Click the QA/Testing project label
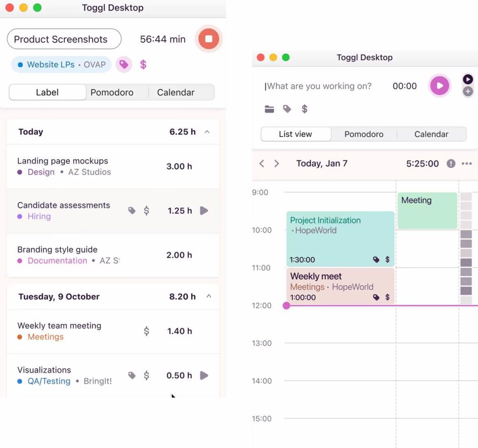Viewport: 478px width, 448px height. click(x=49, y=381)
